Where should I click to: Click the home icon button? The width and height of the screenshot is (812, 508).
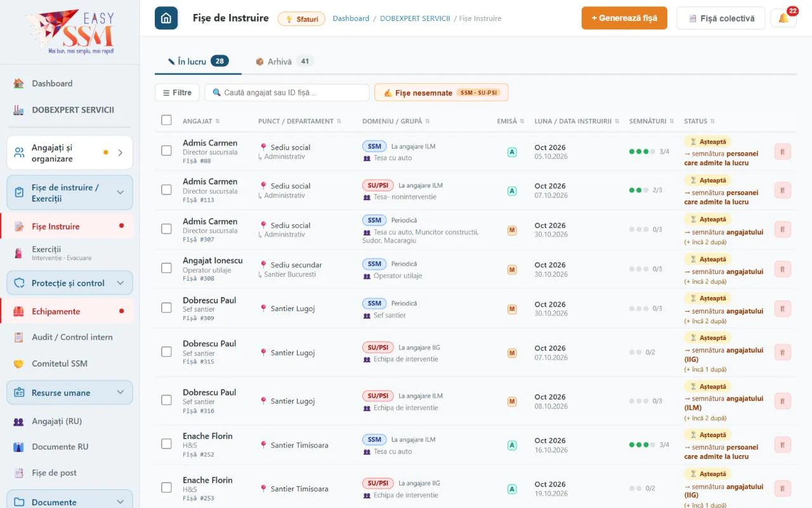[x=166, y=18]
